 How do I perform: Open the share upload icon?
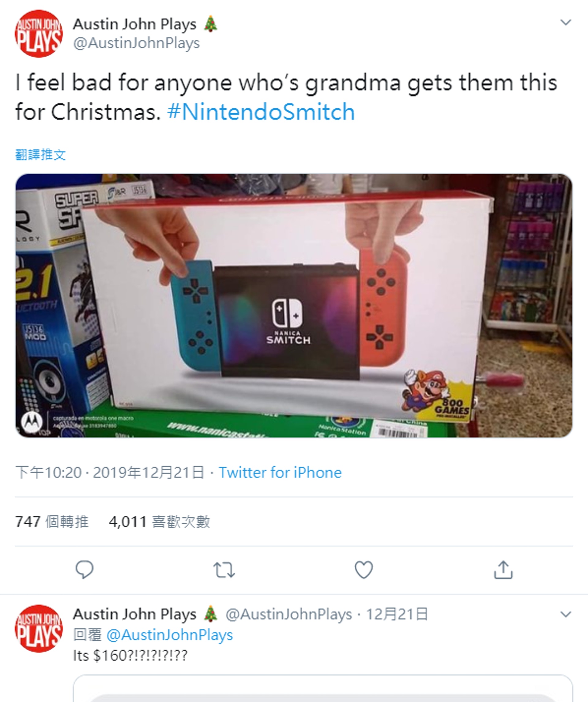click(x=503, y=570)
